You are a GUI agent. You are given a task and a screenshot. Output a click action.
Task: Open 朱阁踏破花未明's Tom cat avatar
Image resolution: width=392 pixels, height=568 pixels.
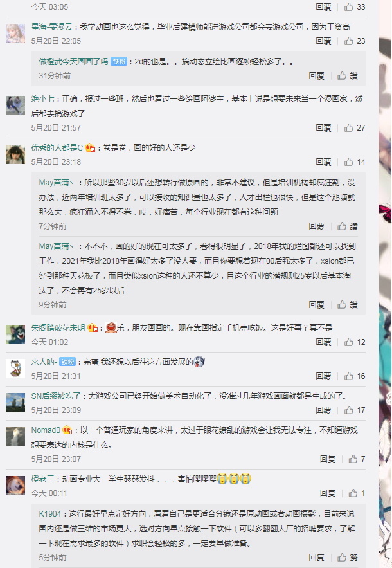[x=15, y=334]
